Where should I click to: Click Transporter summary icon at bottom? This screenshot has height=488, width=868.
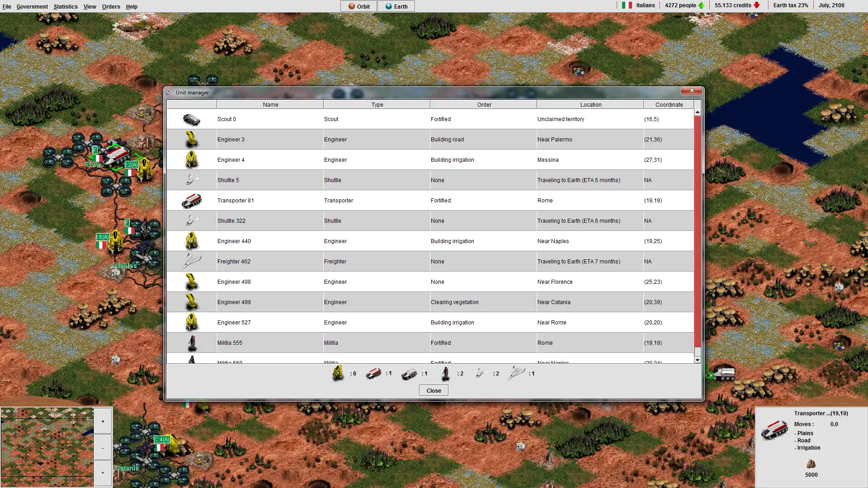pos(373,373)
